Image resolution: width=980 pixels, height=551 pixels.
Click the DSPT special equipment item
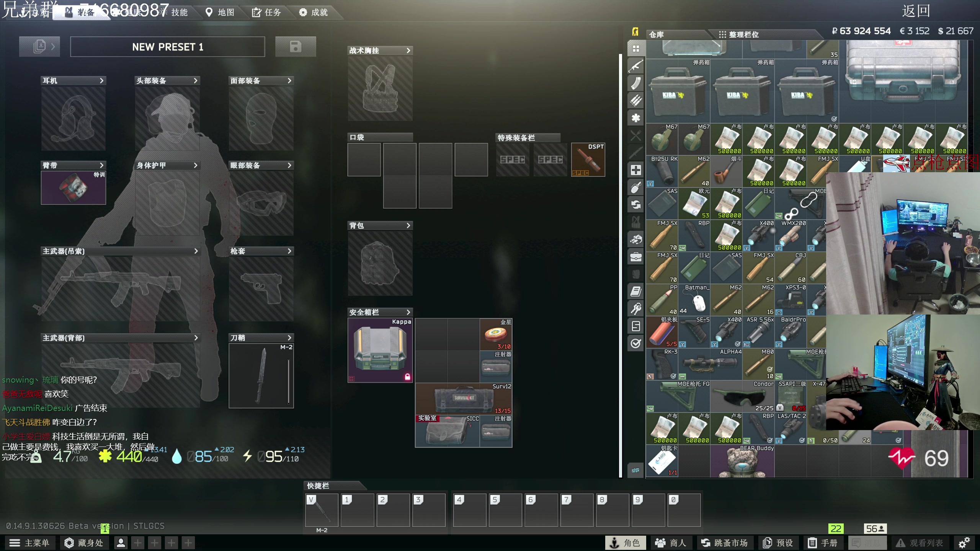tap(588, 160)
